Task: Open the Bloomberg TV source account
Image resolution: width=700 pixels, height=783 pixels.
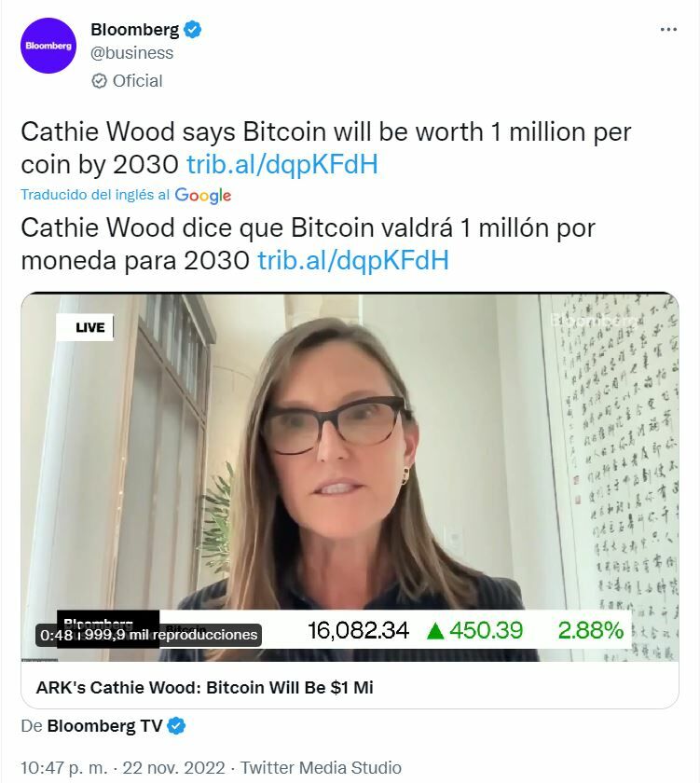Action: (104, 725)
